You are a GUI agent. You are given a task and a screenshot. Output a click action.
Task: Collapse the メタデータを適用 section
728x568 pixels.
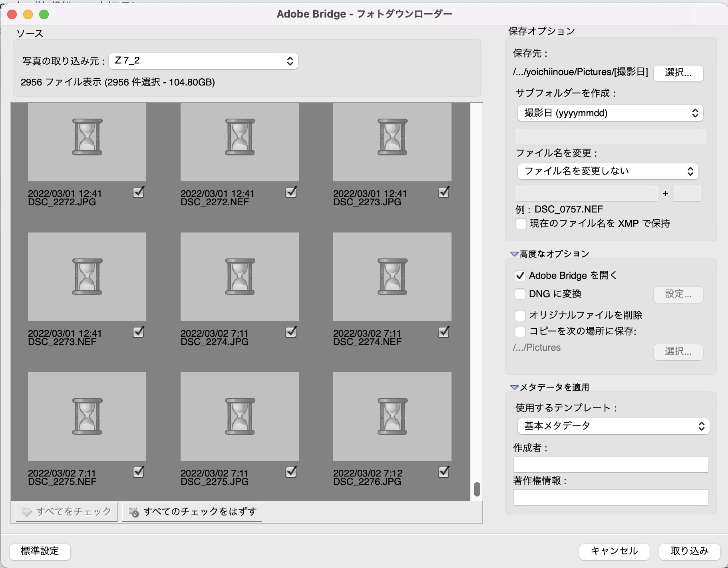[514, 387]
